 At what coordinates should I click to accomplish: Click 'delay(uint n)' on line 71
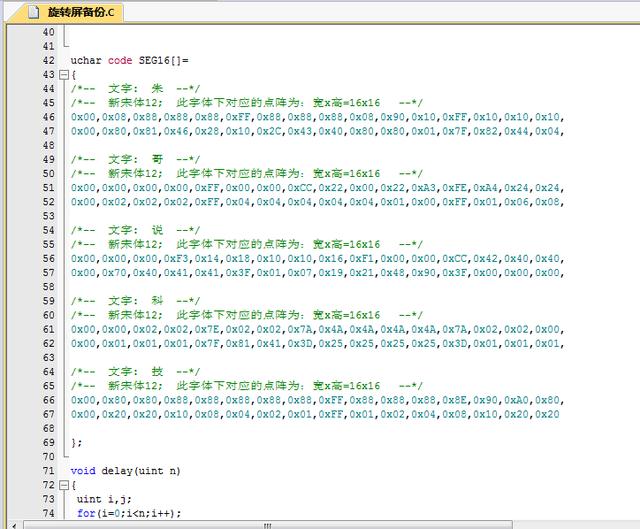click(141, 471)
